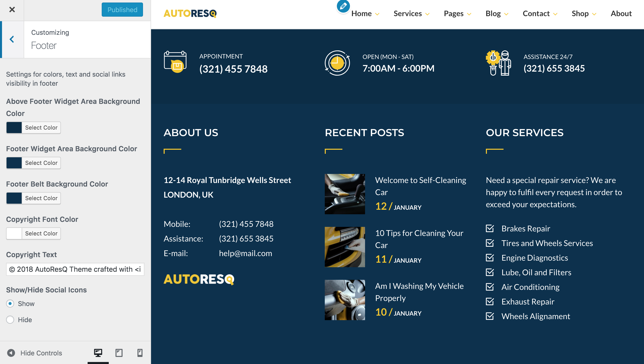Viewport: 644px width, 364px height.
Task: Click the Exhaust Repair checkmark icon
Action: pos(490,301)
